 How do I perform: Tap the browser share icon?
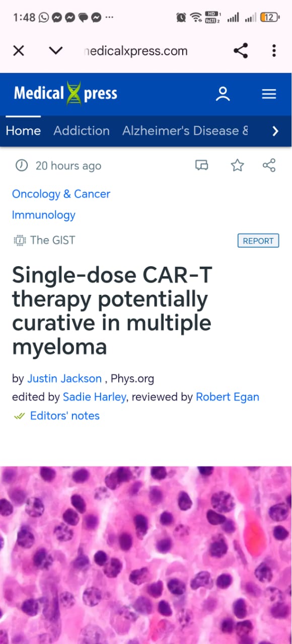tap(241, 51)
